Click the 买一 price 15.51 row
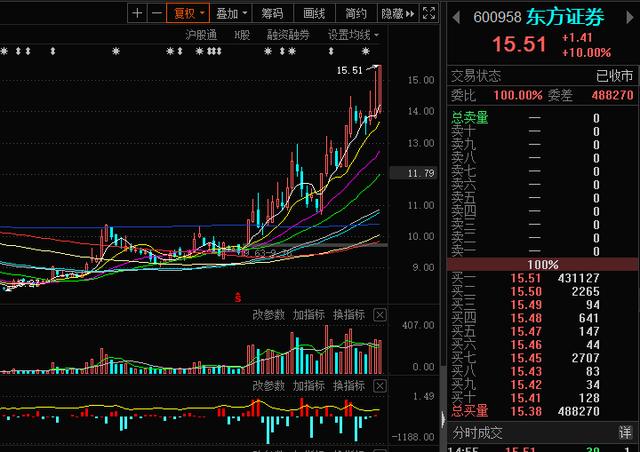640x452 pixels. tap(543, 278)
